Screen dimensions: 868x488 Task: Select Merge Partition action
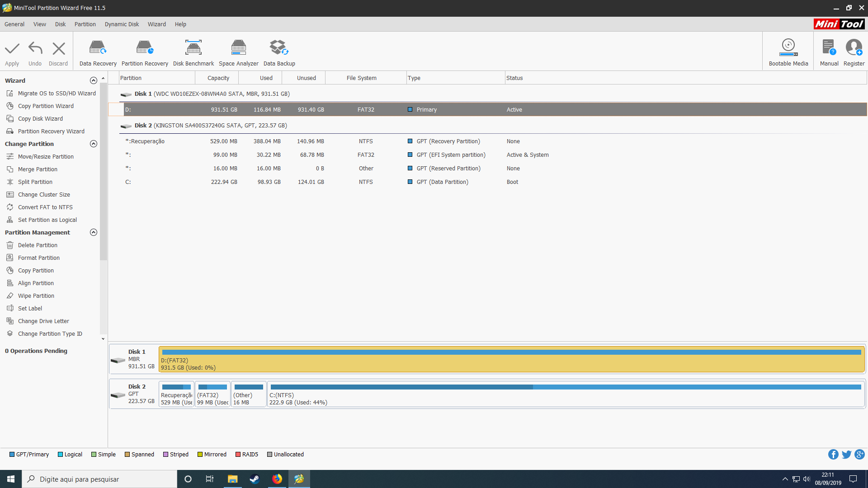click(32, 169)
